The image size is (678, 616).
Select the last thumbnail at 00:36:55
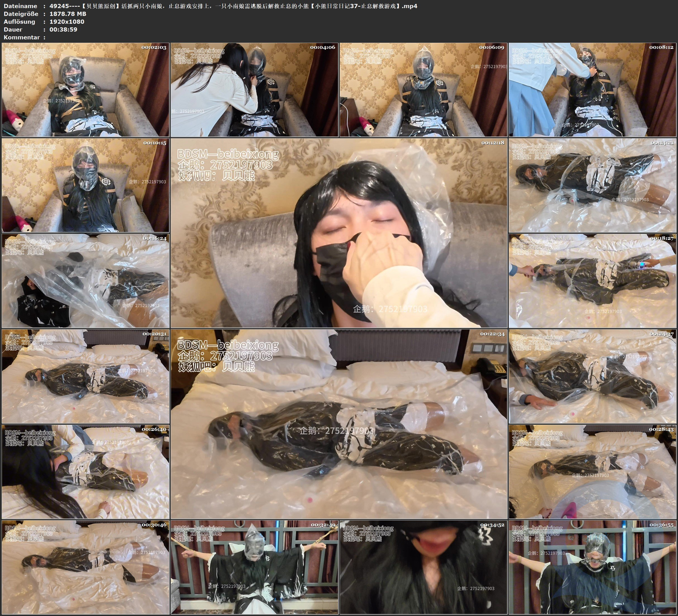click(592, 567)
